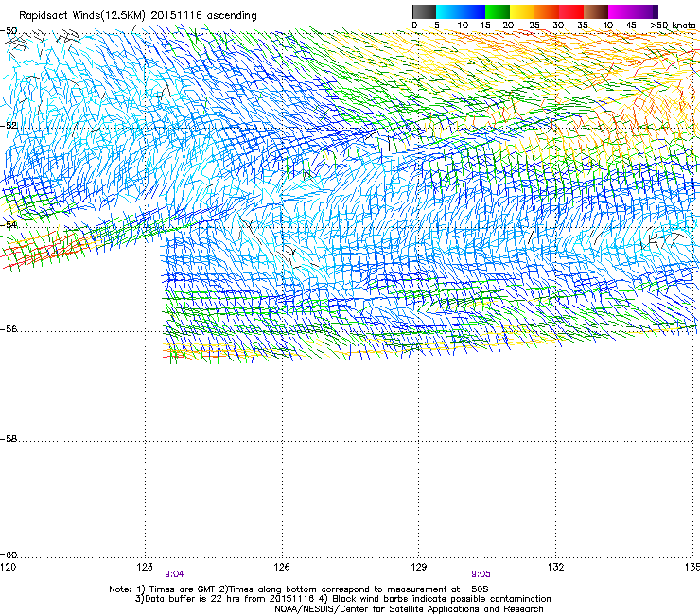
Task: Click the 'NOAA/NESDIS/Center for Satellite Applications and Research' credit
Action: coord(409,609)
